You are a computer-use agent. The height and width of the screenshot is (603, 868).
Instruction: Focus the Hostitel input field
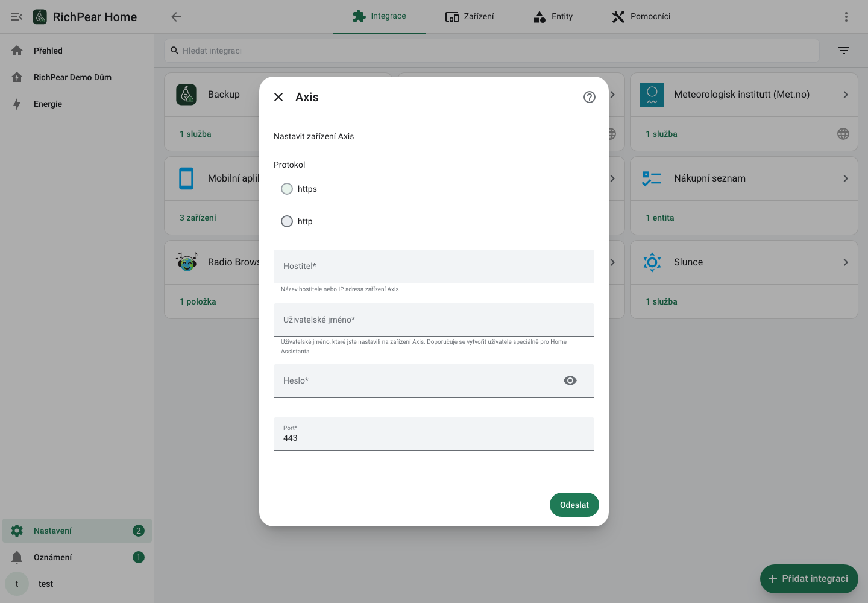pyautogui.click(x=434, y=266)
